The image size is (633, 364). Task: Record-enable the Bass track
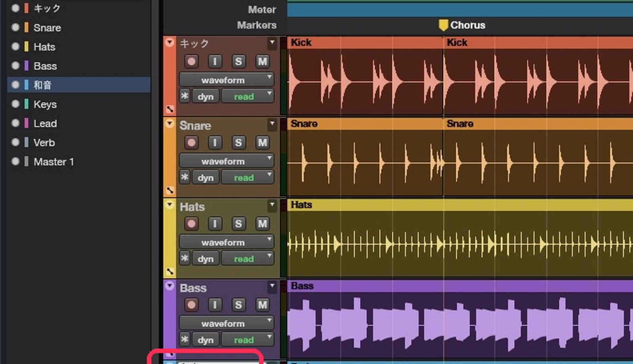pos(191,305)
